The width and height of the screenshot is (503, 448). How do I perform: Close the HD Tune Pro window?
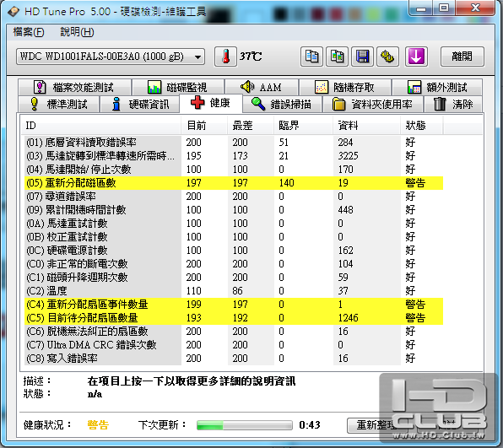(475, 8)
